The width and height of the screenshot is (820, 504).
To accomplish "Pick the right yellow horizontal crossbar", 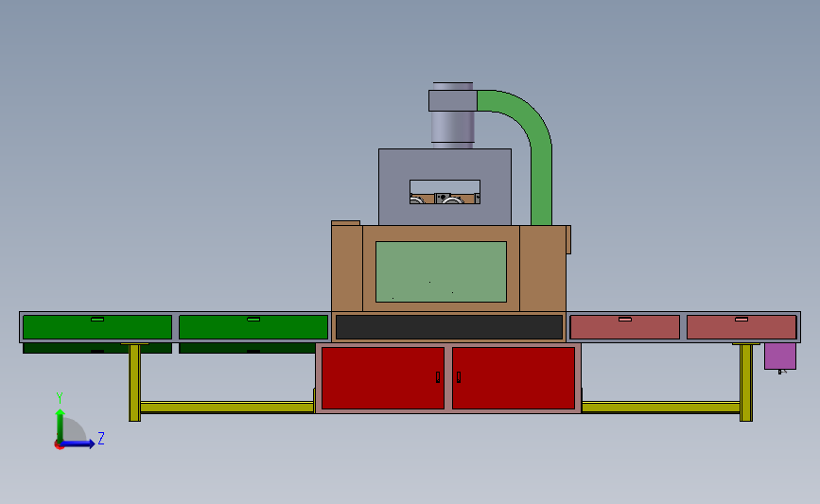I will [661, 407].
